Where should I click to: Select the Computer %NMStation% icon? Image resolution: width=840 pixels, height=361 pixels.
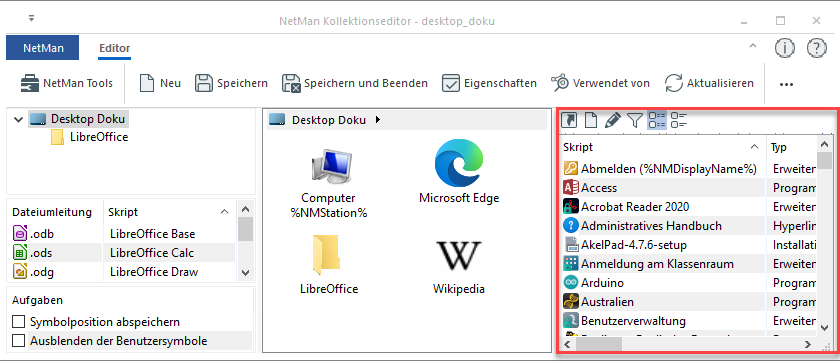[328, 183]
